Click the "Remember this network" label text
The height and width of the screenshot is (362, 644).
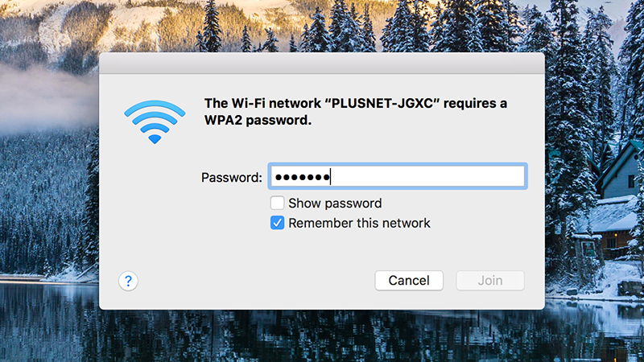coord(359,223)
